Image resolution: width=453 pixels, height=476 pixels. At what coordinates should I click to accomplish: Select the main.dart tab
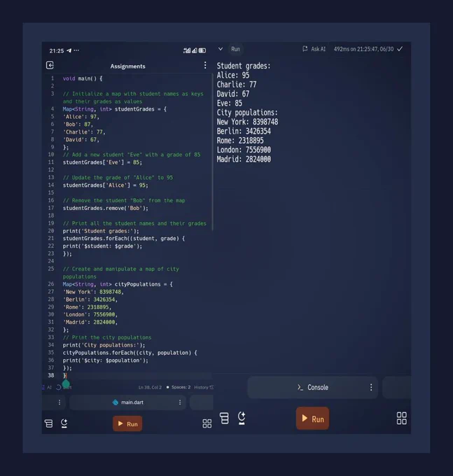(127, 402)
